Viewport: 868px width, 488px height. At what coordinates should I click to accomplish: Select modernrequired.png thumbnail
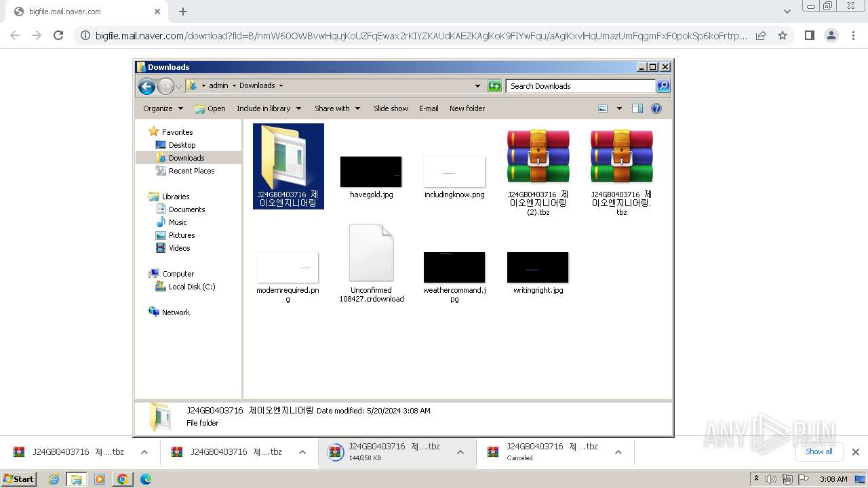[288, 267]
